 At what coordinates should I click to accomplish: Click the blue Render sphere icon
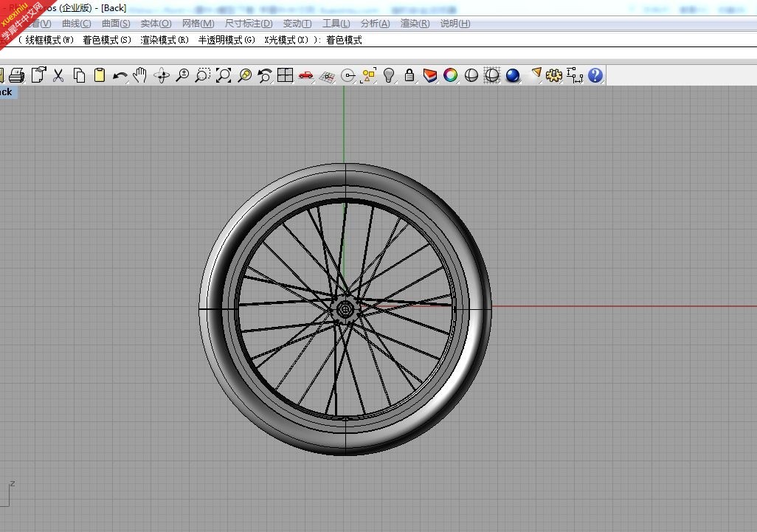click(513, 76)
